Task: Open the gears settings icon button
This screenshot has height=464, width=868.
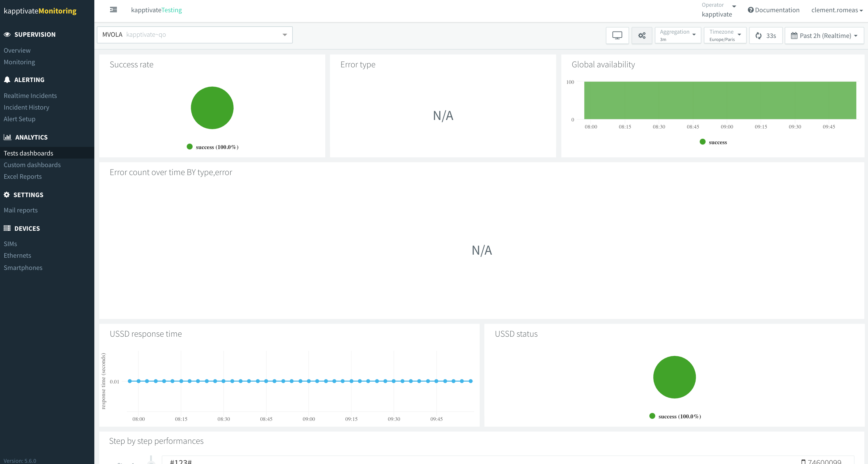Action: [x=642, y=36]
